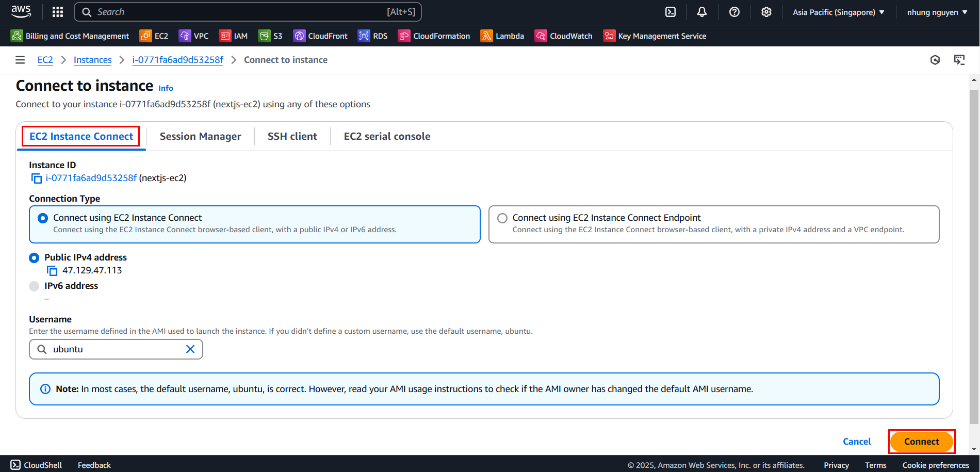
Task: Switch to the SSH client tab
Action: coord(292,136)
